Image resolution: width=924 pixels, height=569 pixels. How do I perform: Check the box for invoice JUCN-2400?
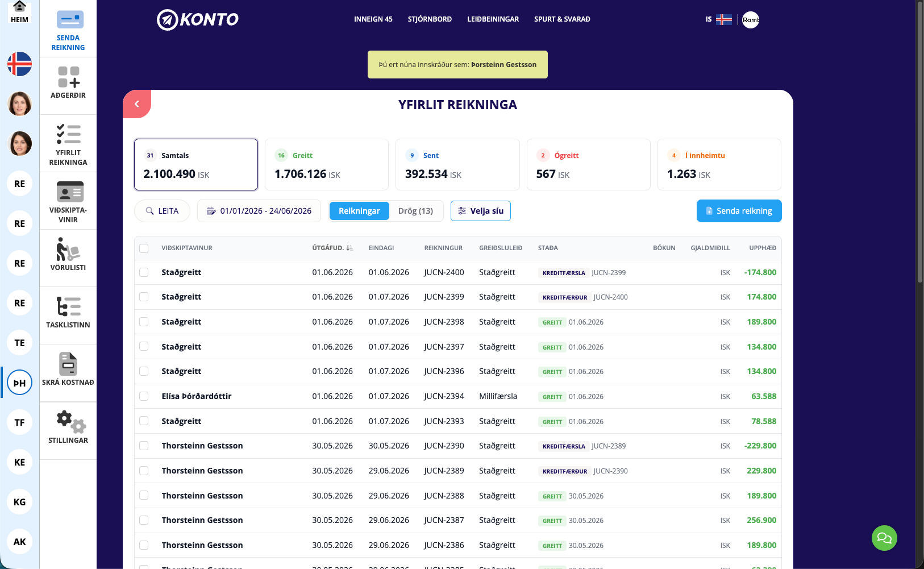click(144, 272)
